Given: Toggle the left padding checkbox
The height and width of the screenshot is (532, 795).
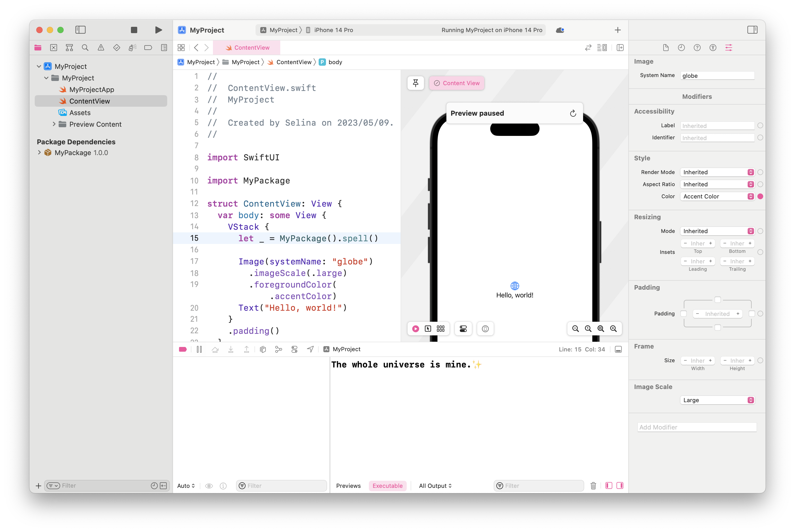Looking at the screenshot, I should tap(683, 314).
